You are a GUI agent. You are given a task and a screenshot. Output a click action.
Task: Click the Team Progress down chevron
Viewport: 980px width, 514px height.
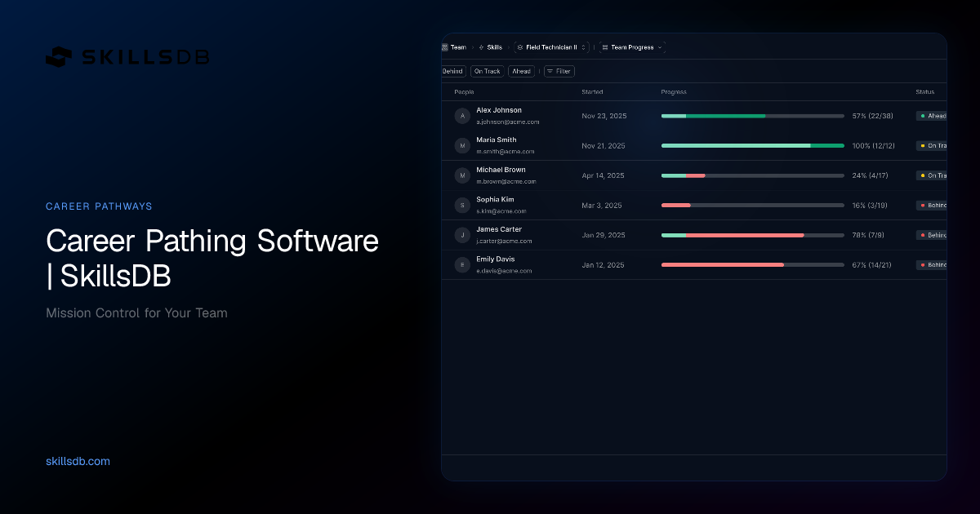tap(660, 47)
